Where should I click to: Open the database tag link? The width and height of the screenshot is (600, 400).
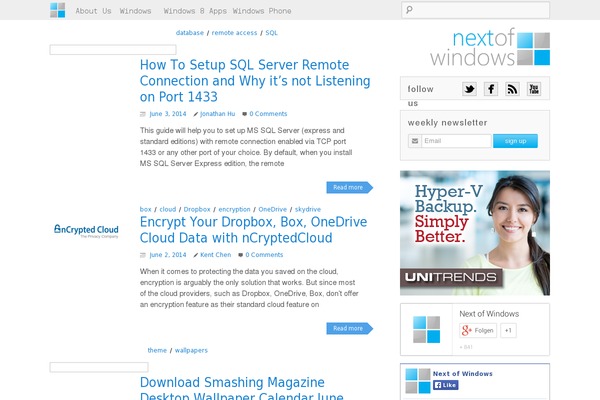pyautogui.click(x=190, y=33)
